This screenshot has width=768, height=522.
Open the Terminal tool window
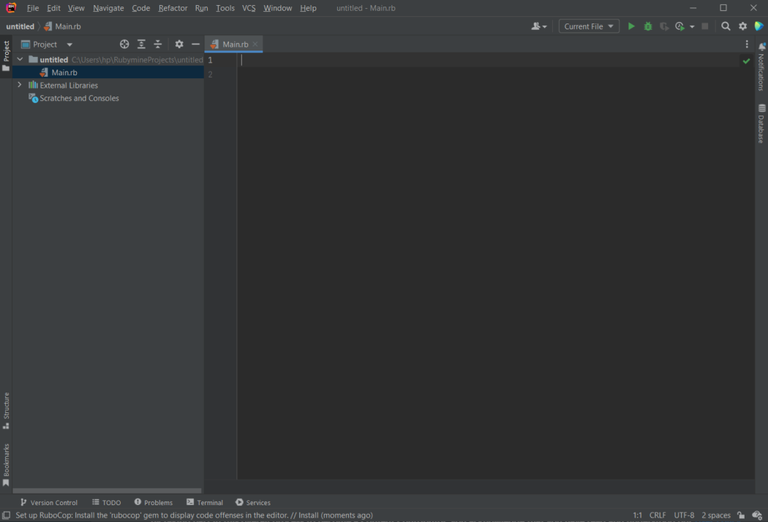tap(204, 502)
